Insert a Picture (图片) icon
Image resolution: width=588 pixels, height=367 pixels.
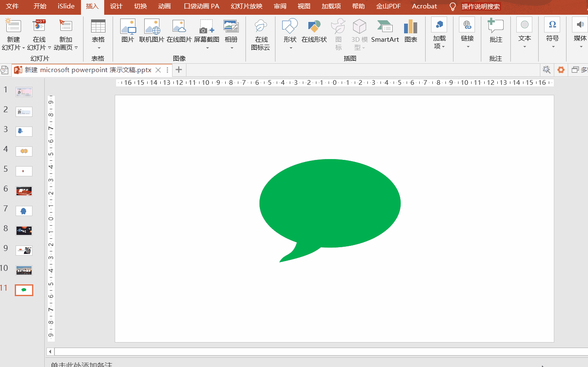pyautogui.click(x=128, y=27)
